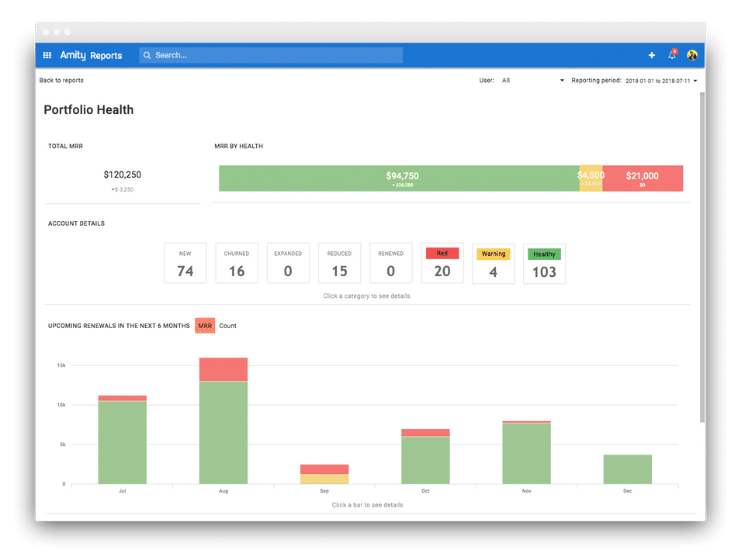Go to Back to reports link
745x560 pixels.
(x=61, y=80)
